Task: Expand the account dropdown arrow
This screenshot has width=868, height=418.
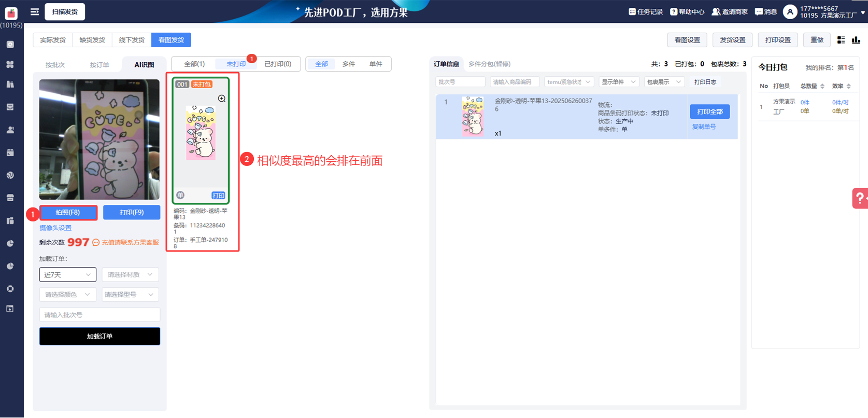Action: [x=863, y=12]
